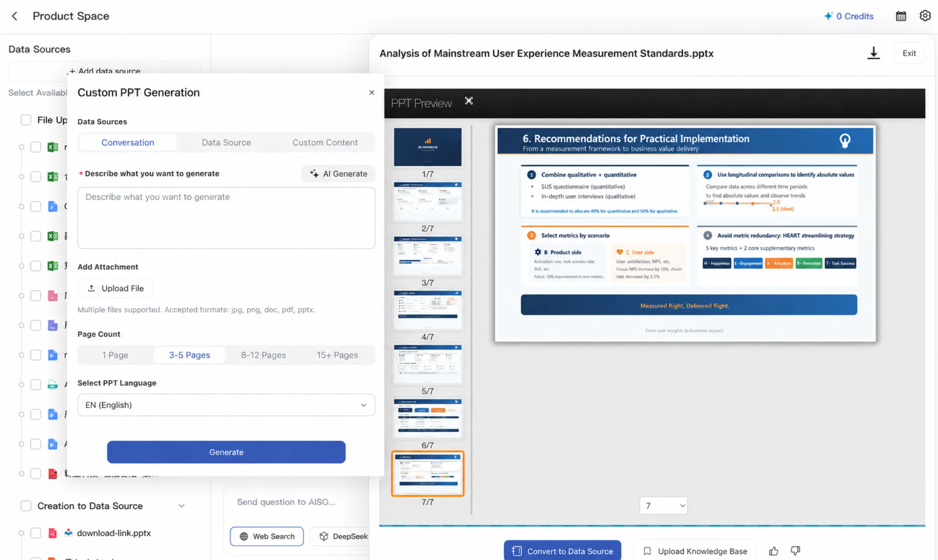Click the Exit button
This screenshot has width=938, height=560.
click(909, 53)
